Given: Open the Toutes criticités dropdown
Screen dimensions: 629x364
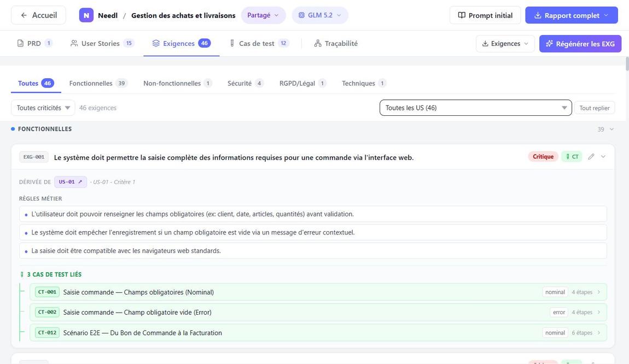Looking at the screenshot, I should click(43, 108).
